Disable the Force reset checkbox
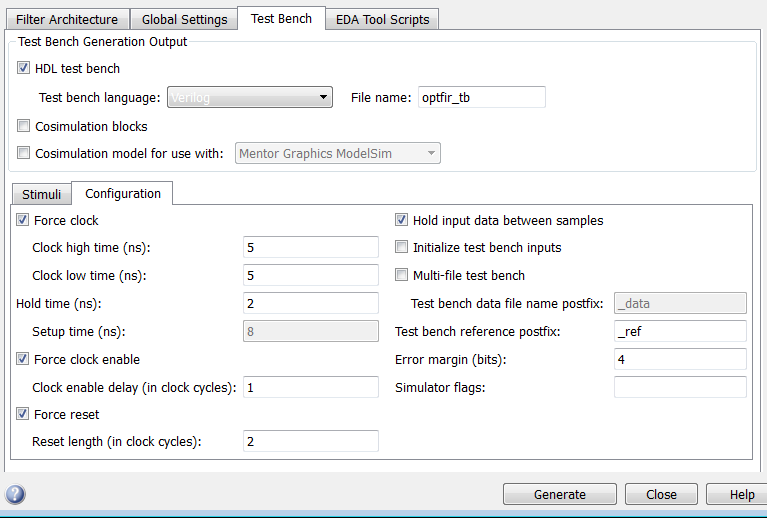Screen dimensions: 767x518 (23, 414)
